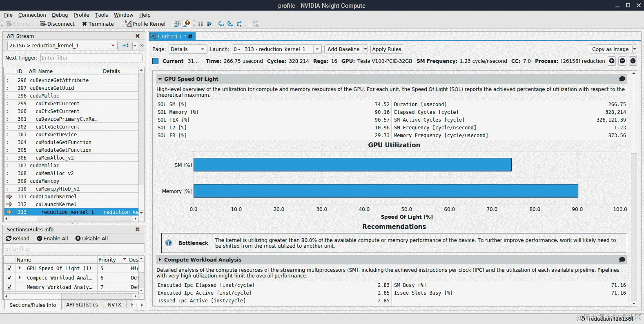Click Profile Kernel in toolbar
Image resolution: width=644 pixels, height=324 pixels.
coord(145,24)
